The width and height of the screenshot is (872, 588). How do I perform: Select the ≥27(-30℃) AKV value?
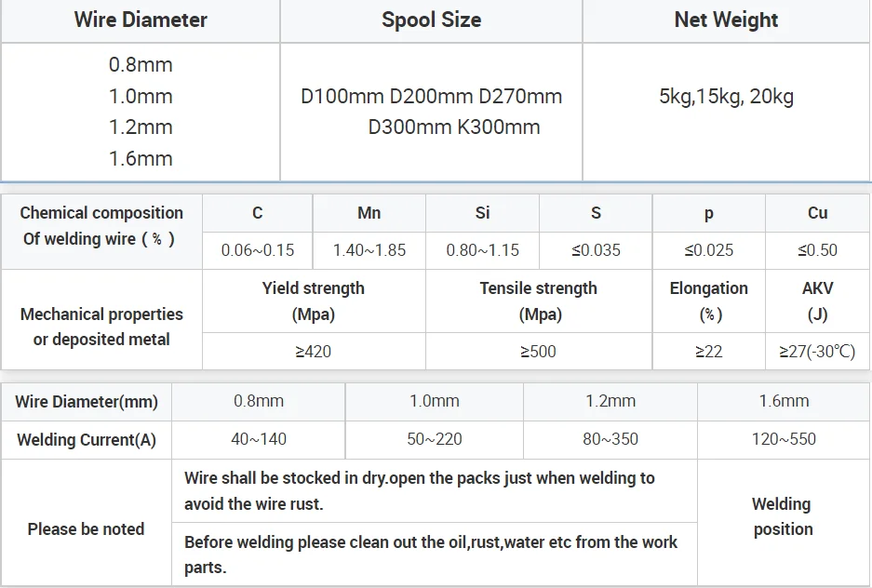coord(817,352)
